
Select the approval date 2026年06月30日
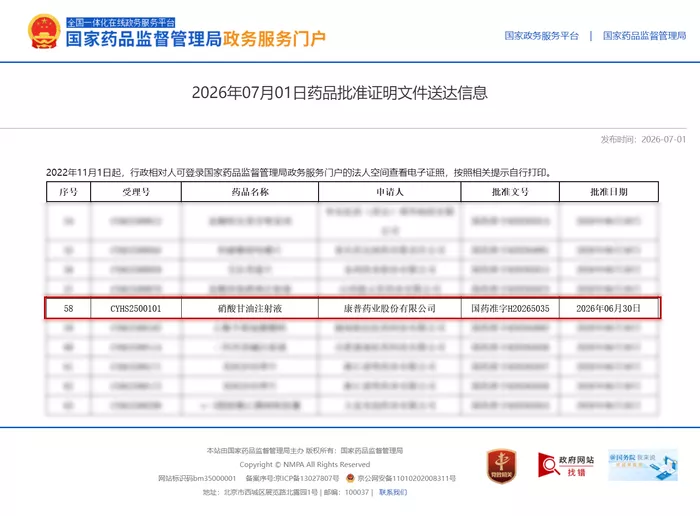point(608,308)
